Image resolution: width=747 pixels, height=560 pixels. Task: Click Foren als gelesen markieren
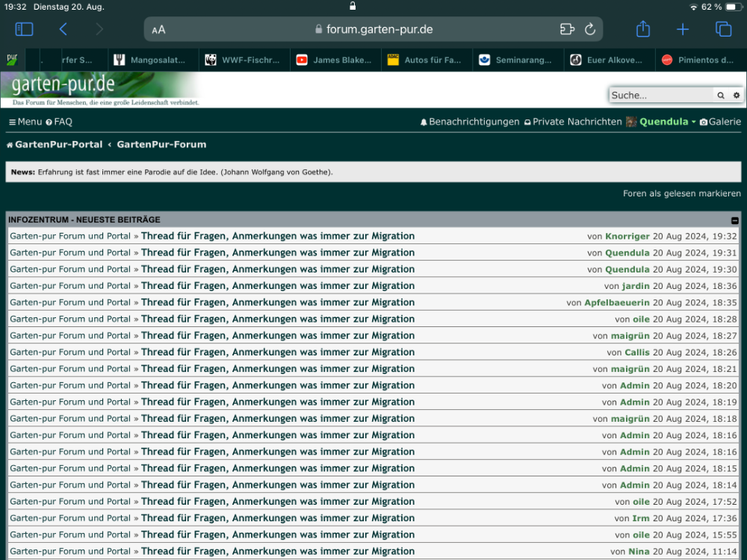pyautogui.click(x=681, y=193)
